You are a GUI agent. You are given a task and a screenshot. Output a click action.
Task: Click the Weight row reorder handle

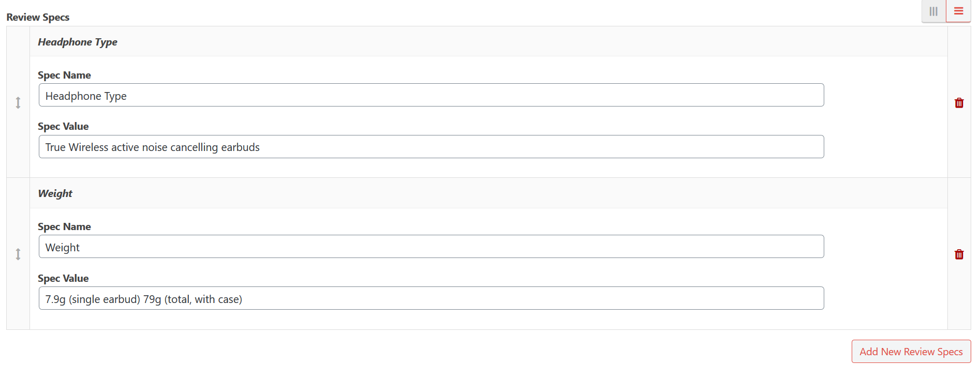click(18, 254)
